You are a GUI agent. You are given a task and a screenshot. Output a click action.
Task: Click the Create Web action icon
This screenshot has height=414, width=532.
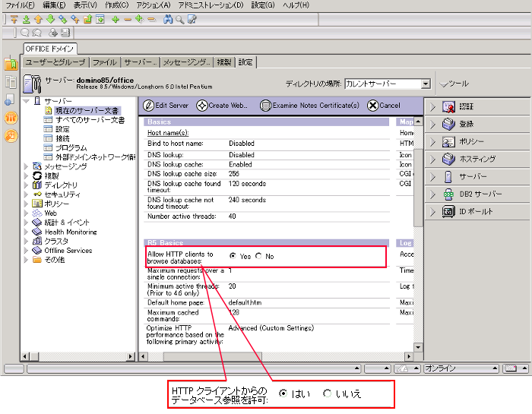(x=201, y=106)
